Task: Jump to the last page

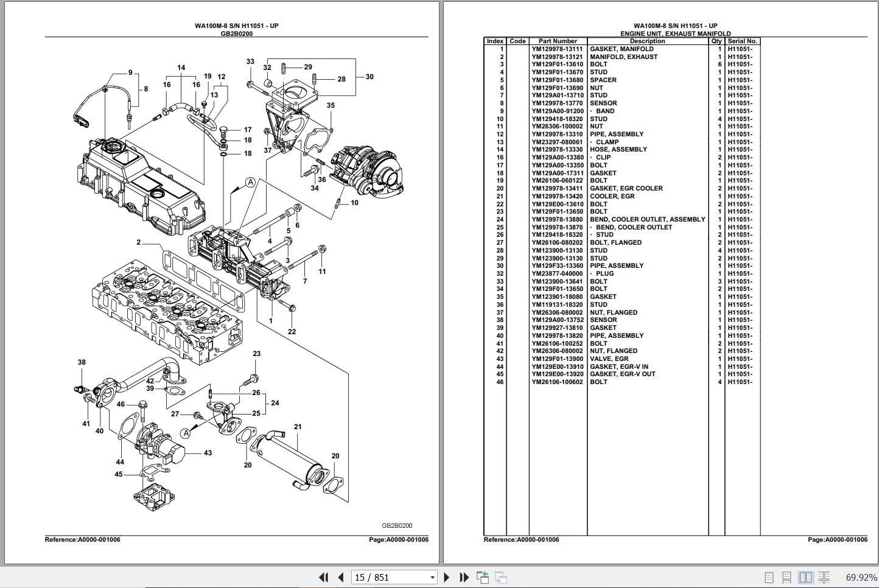Action: point(464,577)
